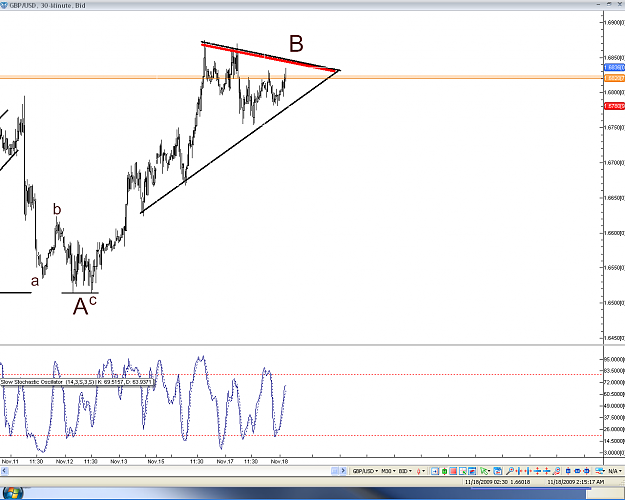Restore the chart window using the restore button
Screen dimensions: 625x500
(x=609, y=4)
